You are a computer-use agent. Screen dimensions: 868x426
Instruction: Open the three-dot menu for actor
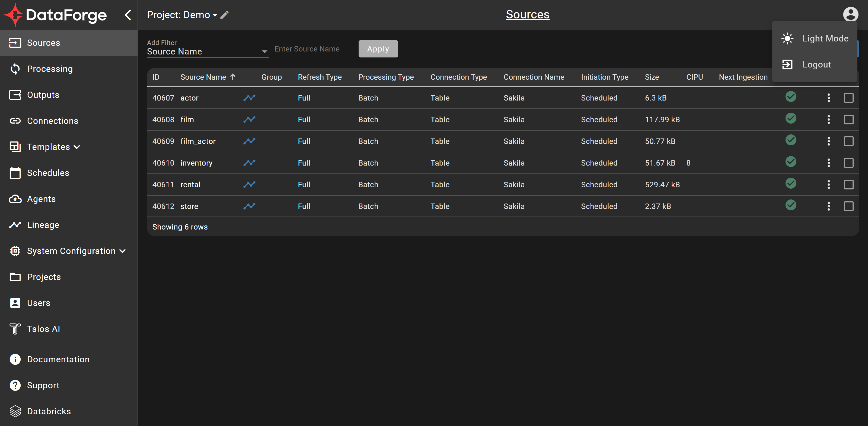pos(829,98)
